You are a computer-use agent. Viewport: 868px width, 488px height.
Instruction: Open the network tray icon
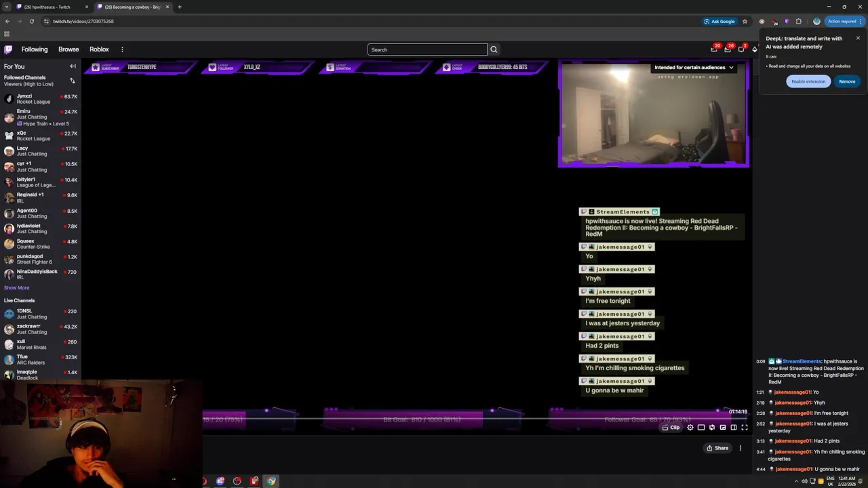(x=812, y=481)
